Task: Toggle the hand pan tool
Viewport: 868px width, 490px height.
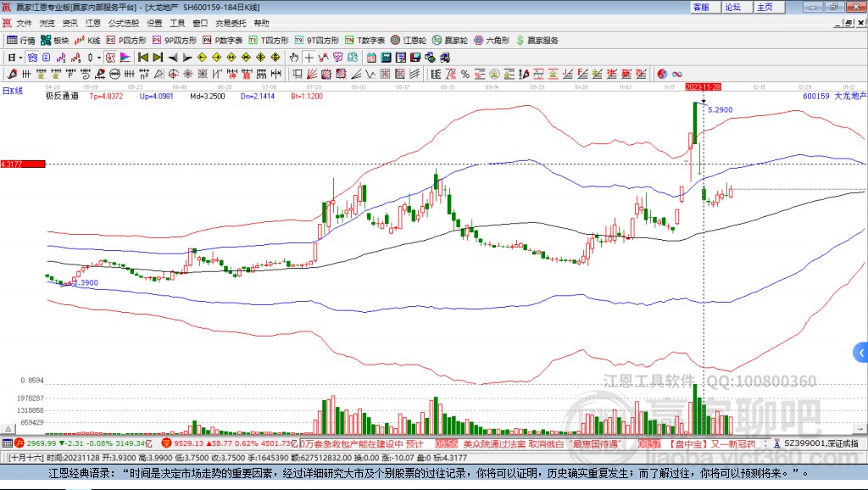Action: click(293, 58)
